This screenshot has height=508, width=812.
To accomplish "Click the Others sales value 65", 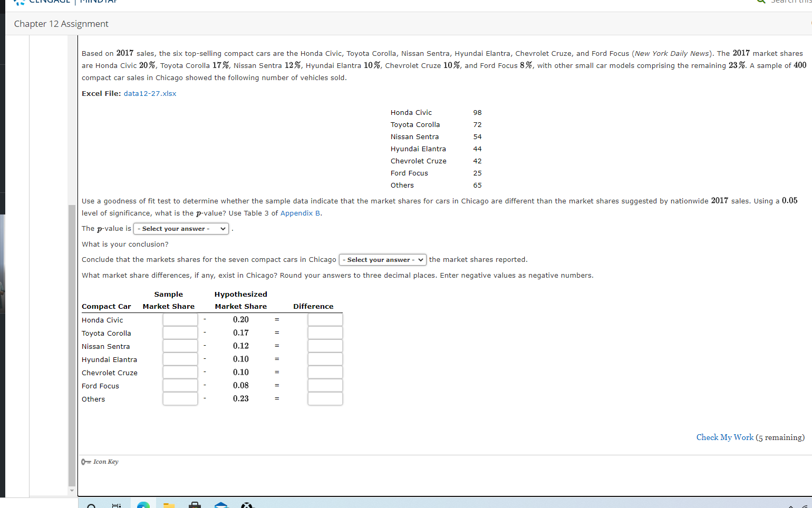I will [x=477, y=185].
